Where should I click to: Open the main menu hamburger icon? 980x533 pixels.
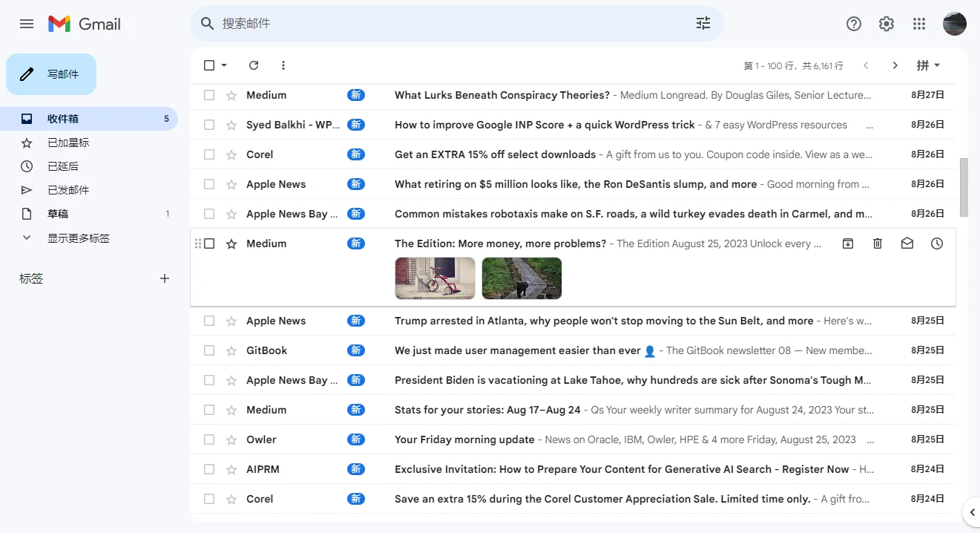[27, 24]
